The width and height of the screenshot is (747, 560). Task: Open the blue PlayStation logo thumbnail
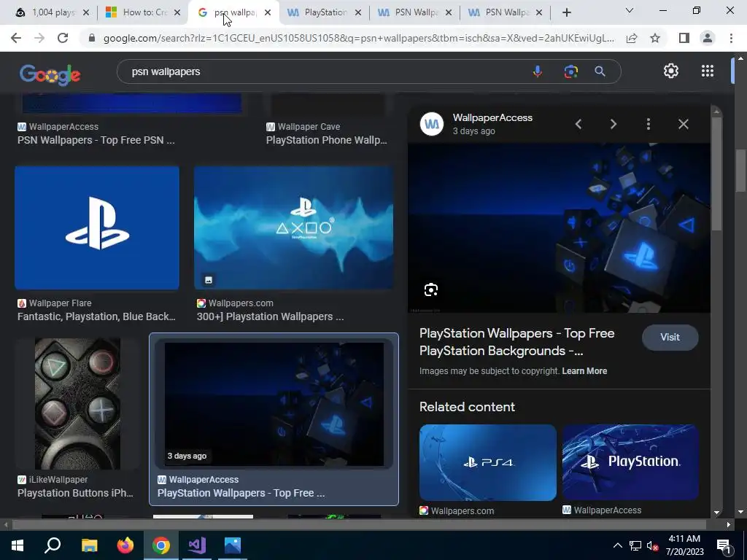pos(97,227)
